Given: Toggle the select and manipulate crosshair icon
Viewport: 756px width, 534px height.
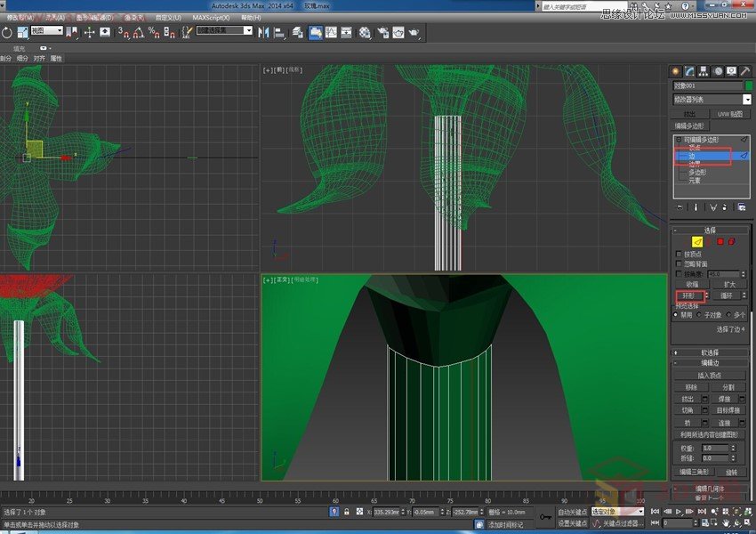Looking at the screenshot, I should [89, 32].
